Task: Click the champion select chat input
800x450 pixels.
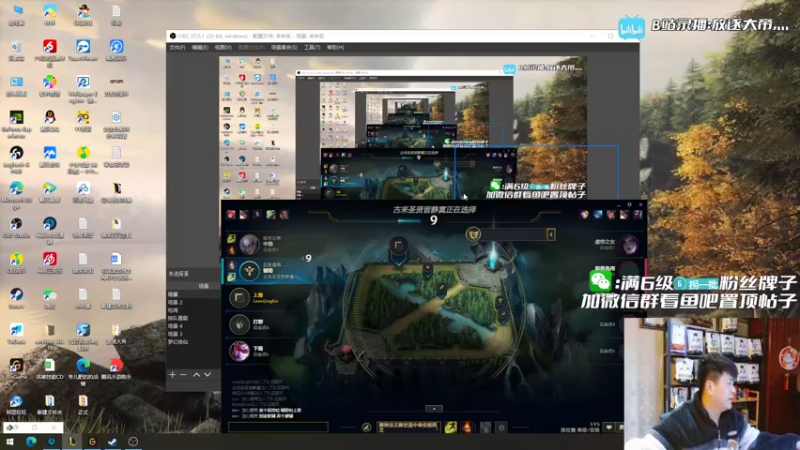Action: [278, 427]
